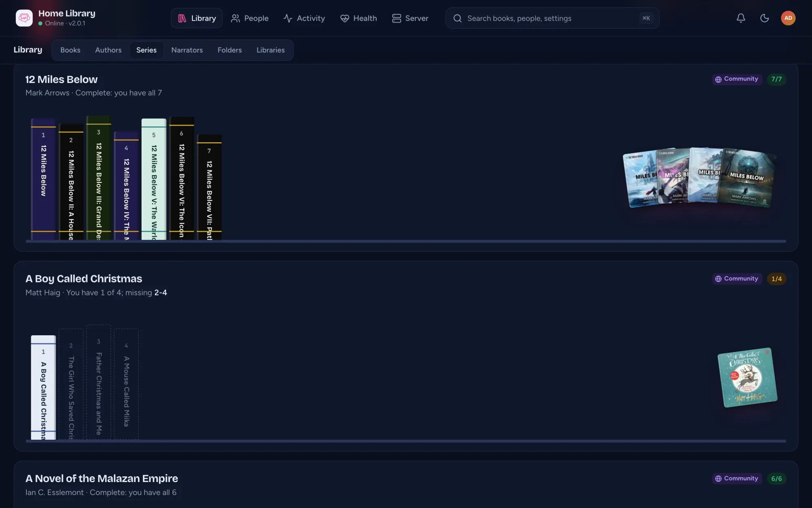Focus the search books, people, settings field

(552, 18)
